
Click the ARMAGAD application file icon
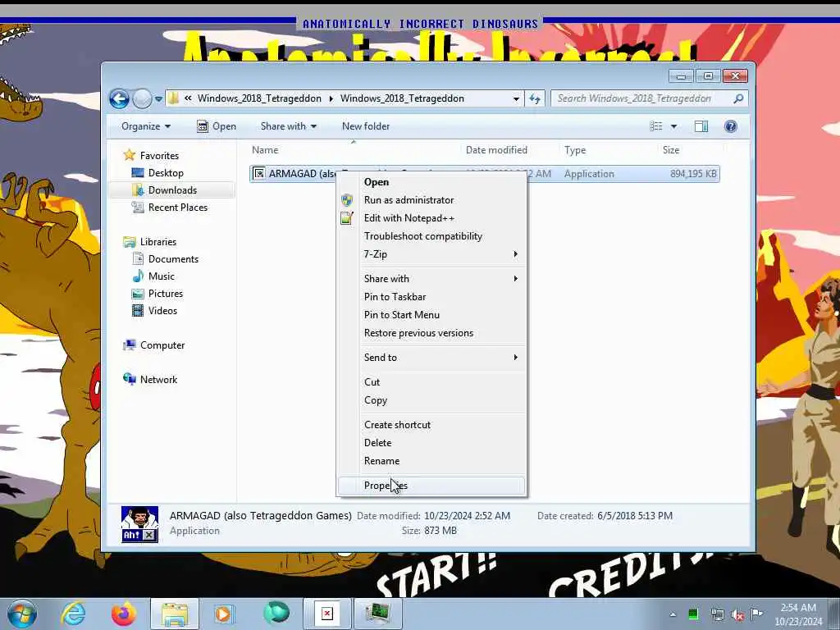coord(259,174)
